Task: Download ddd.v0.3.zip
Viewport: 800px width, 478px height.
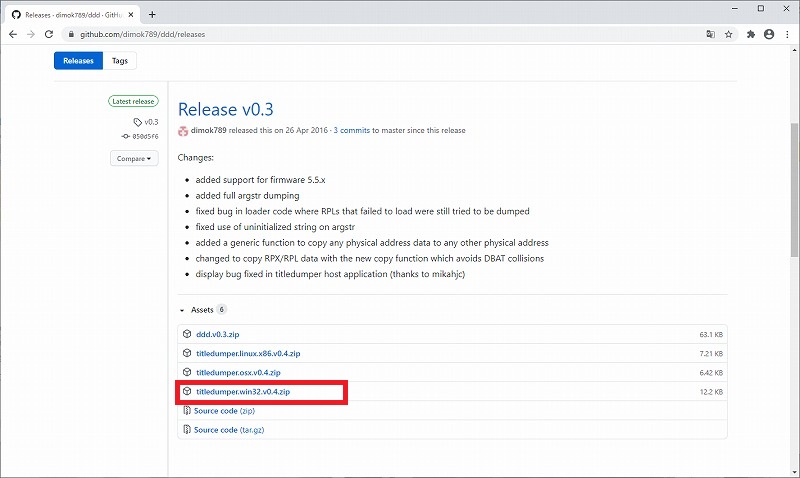Action: coord(218,334)
